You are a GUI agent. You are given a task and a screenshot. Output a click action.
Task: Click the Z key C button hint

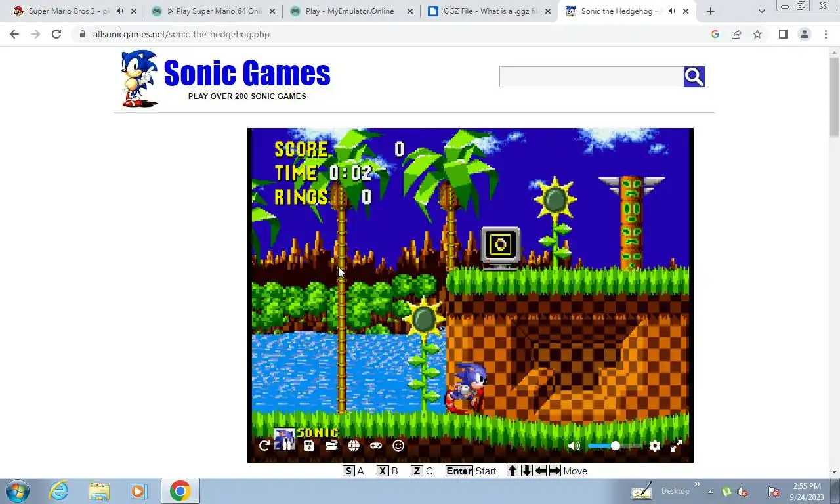click(x=422, y=471)
